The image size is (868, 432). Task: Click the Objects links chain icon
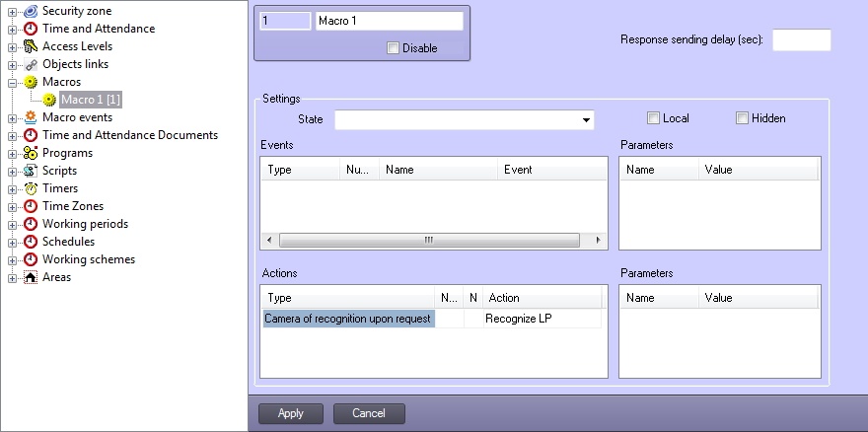click(x=31, y=64)
